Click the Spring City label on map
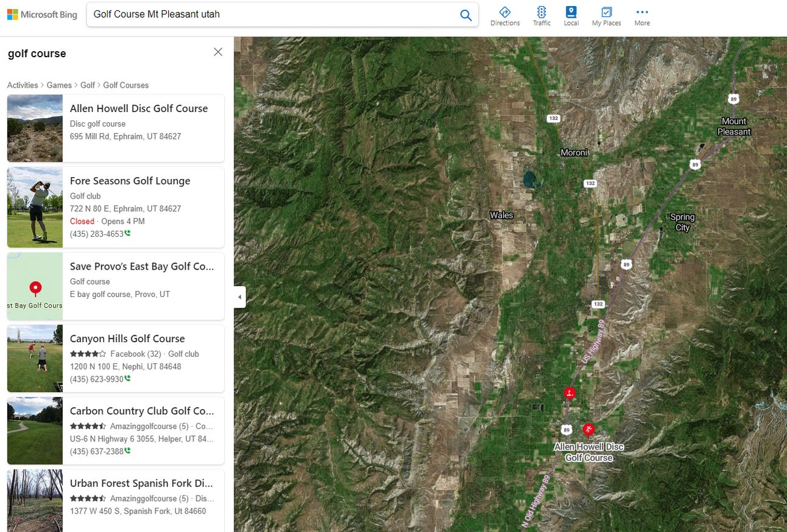Screen dimensions: 787x532 pyautogui.click(x=682, y=222)
